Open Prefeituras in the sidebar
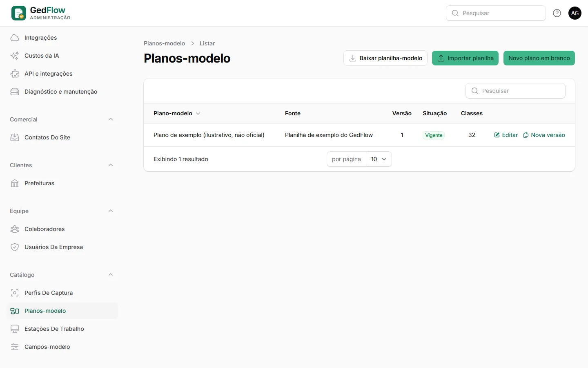This screenshot has height=368, width=588. (x=62, y=183)
